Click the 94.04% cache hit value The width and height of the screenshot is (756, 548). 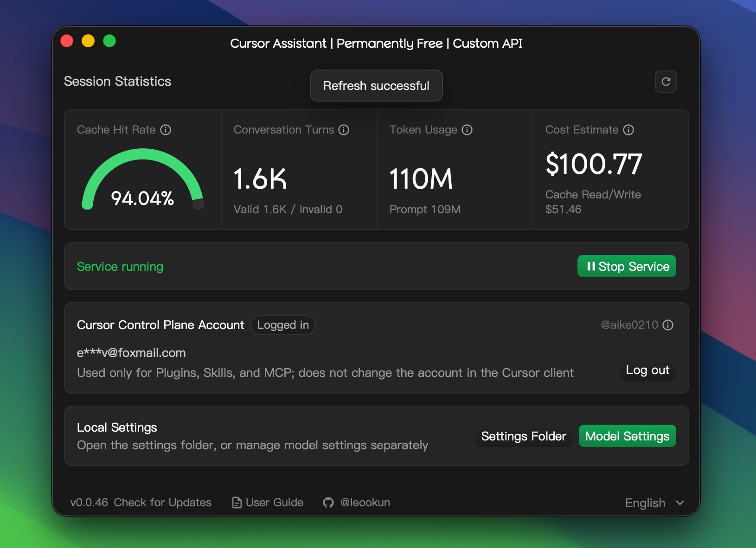[142, 198]
